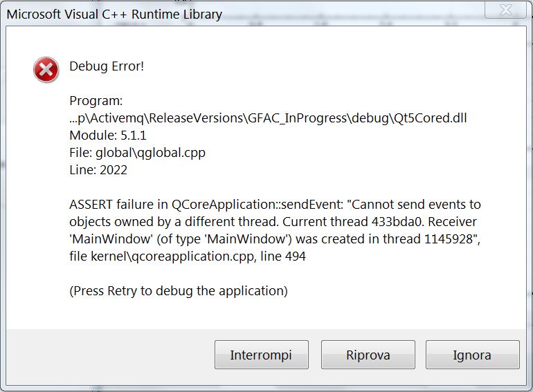Image resolution: width=533 pixels, height=392 pixels.
Task: Click the Microsoft Visual C++ Runtime Library title
Action: pos(114,15)
